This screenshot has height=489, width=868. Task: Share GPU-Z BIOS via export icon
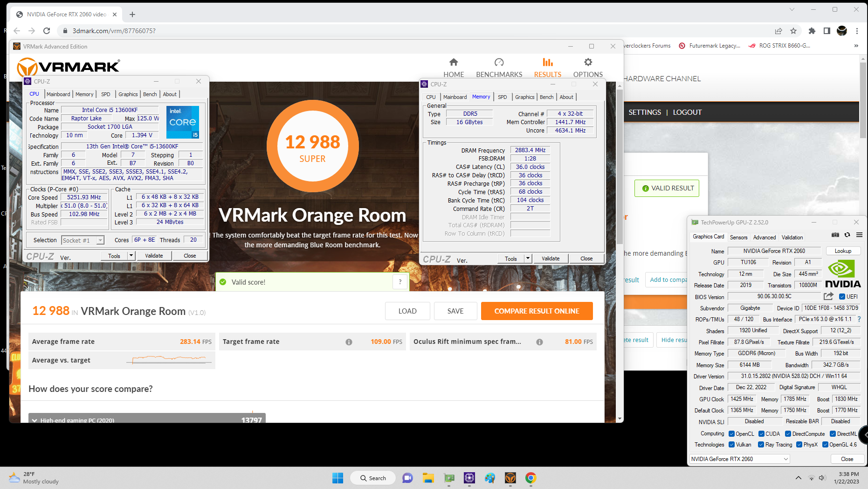[x=828, y=296]
